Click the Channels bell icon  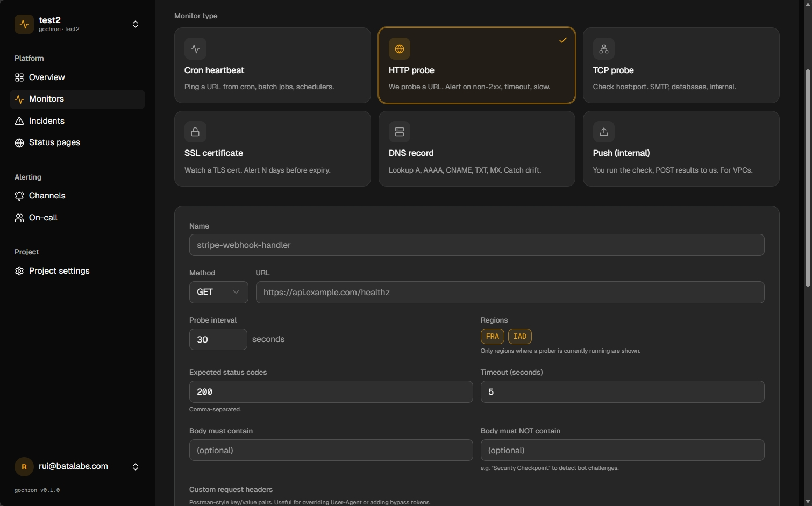pyautogui.click(x=19, y=196)
